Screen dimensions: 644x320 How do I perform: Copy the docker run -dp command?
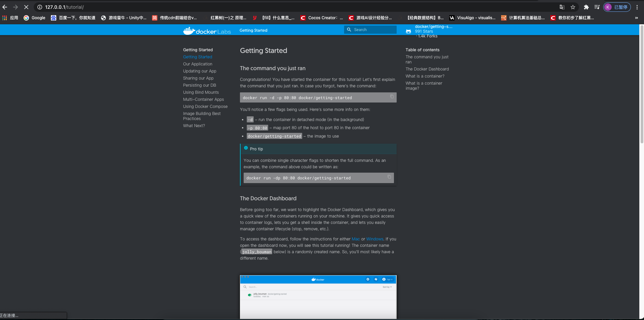pyautogui.click(x=389, y=177)
